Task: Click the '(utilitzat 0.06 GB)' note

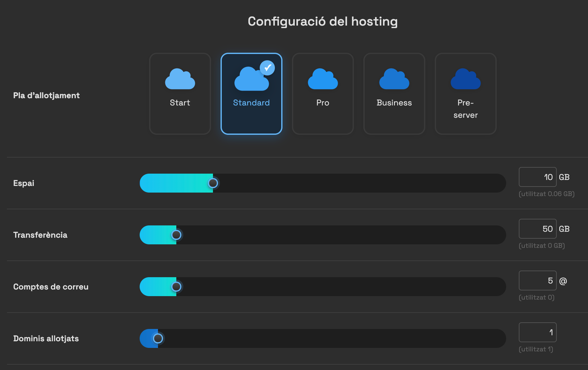Action: pyautogui.click(x=547, y=194)
